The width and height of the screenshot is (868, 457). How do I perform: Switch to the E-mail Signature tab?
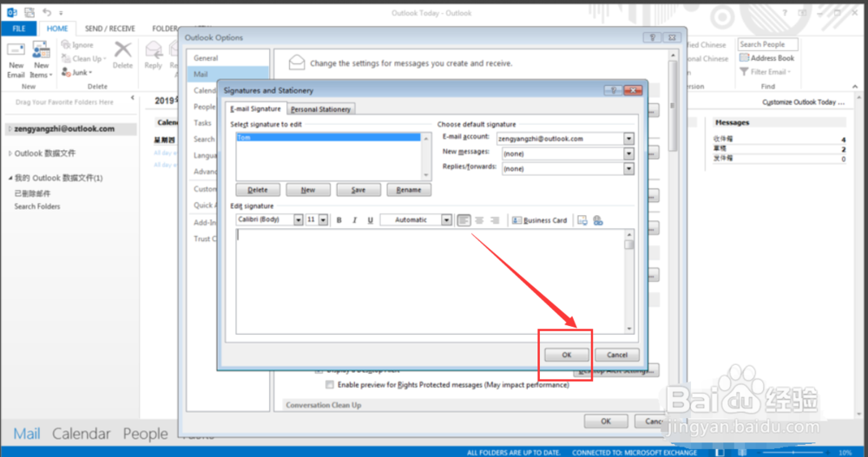point(255,109)
